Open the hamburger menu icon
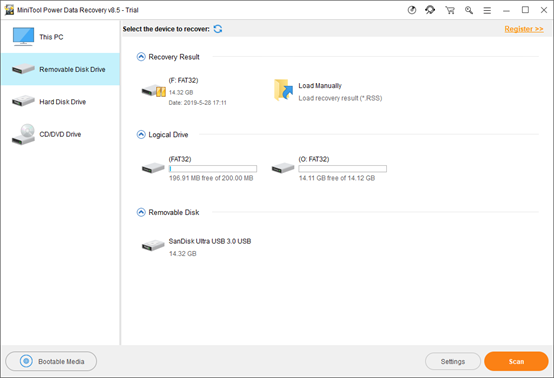This screenshot has width=554, height=378. coord(487,11)
